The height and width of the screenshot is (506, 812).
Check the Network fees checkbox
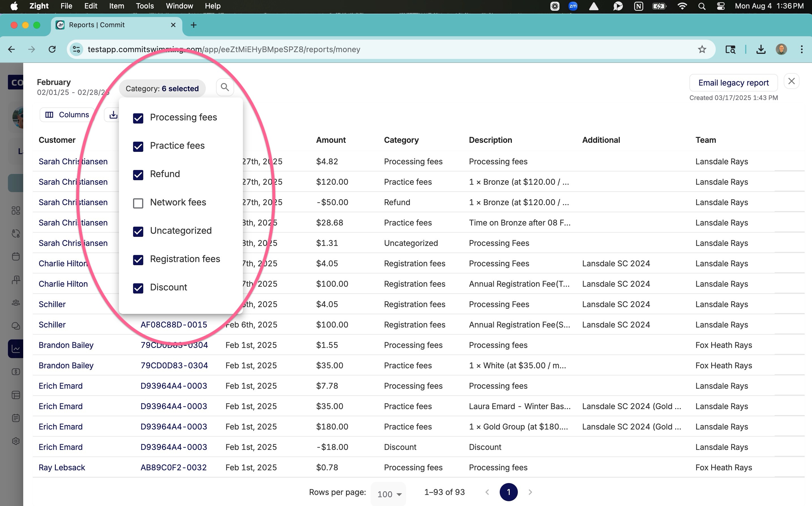pos(138,203)
